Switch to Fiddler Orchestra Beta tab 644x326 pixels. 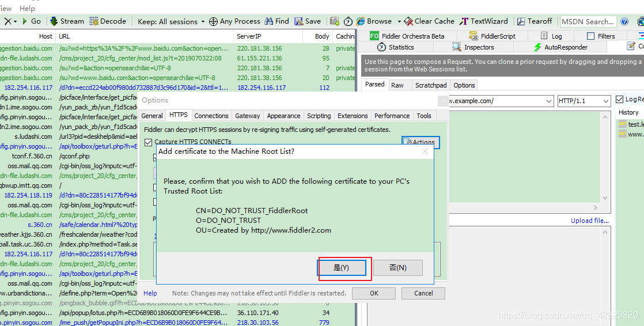pyautogui.click(x=407, y=36)
